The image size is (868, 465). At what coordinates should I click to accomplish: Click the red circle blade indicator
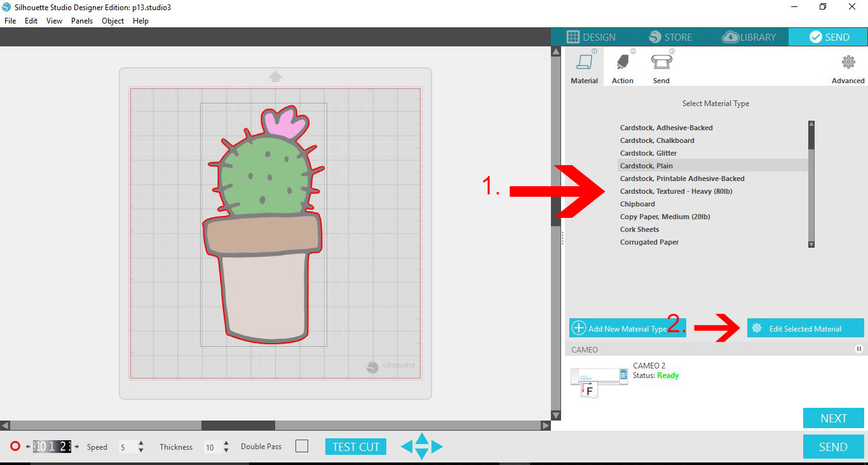(x=15, y=447)
